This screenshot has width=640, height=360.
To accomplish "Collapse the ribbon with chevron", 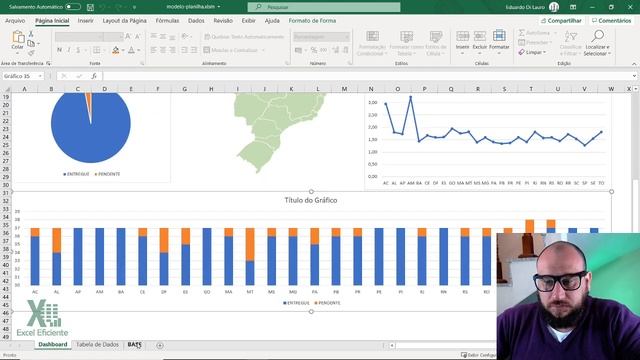I will (634, 64).
